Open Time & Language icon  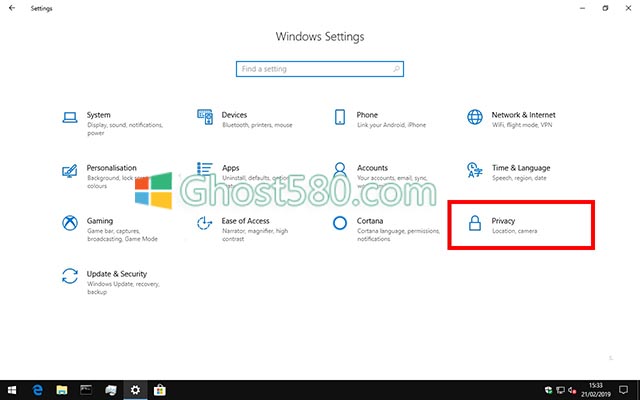[x=475, y=170]
